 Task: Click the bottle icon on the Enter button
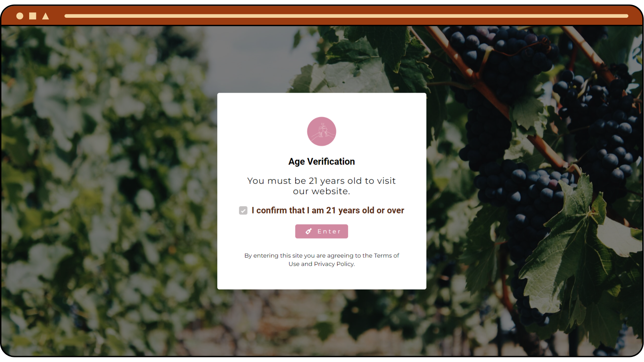(309, 231)
